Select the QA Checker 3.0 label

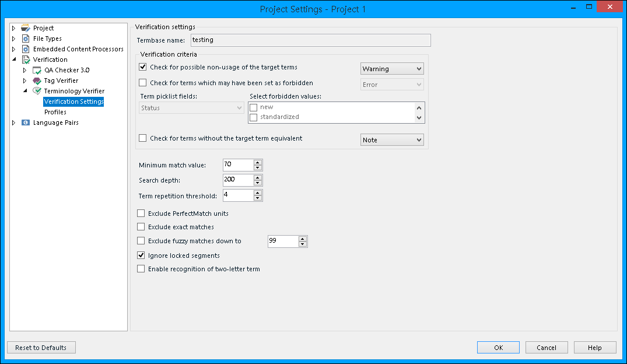click(66, 70)
